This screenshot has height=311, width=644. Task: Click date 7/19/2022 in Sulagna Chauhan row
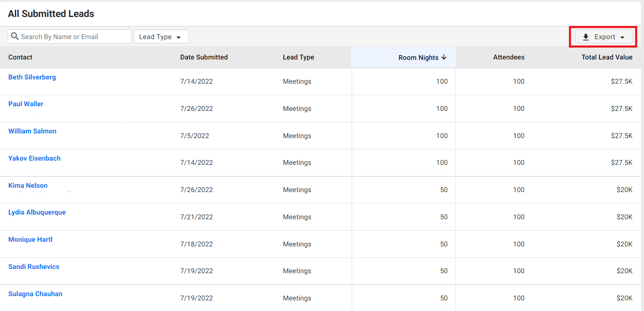196,298
